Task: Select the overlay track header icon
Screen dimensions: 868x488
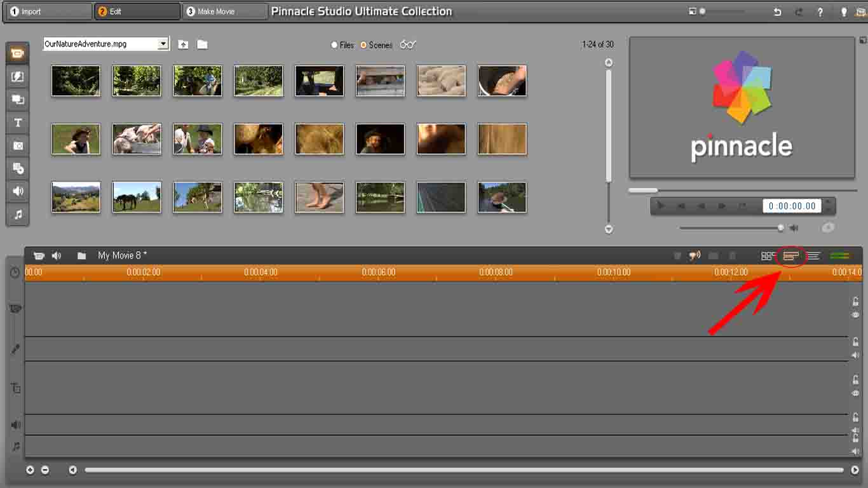Action: click(x=15, y=388)
